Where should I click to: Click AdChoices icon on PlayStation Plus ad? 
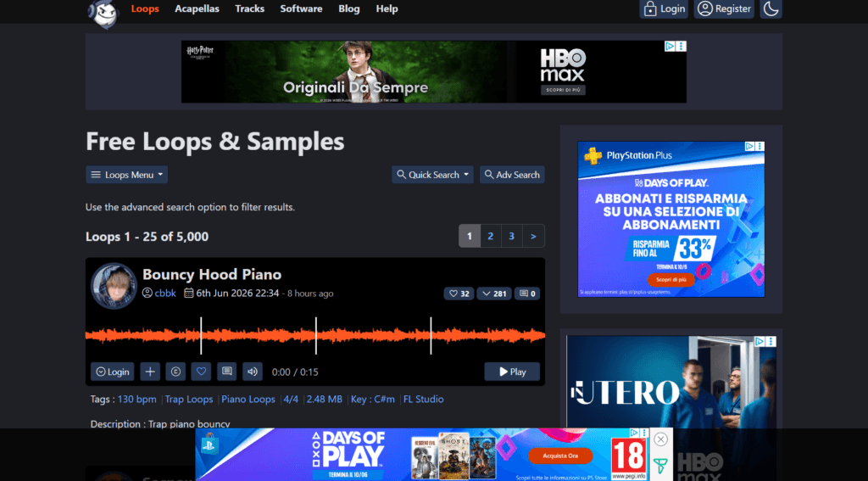point(749,146)
